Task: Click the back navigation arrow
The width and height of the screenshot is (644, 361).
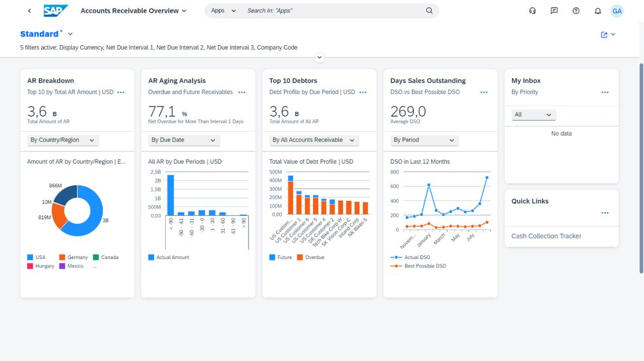Action: pyautogui.click(x=29, y=11)
